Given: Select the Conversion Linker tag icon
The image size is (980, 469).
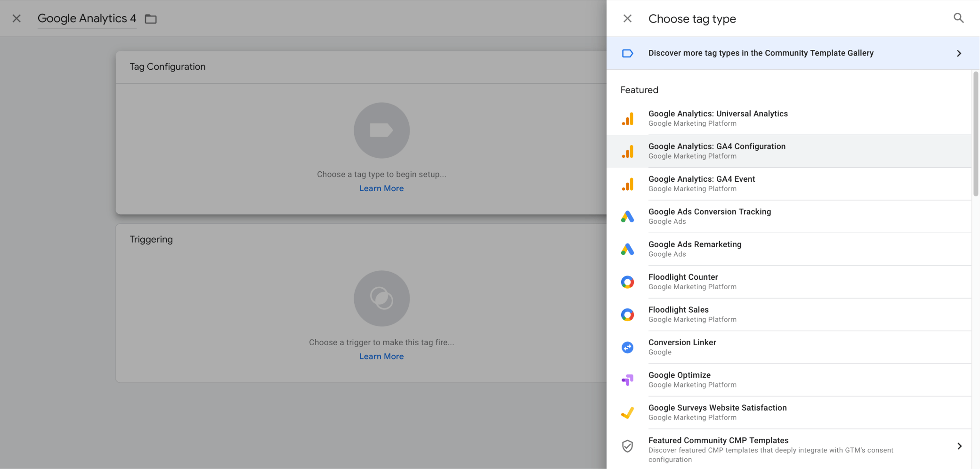Looking at the screenshot, I should 628,347.
